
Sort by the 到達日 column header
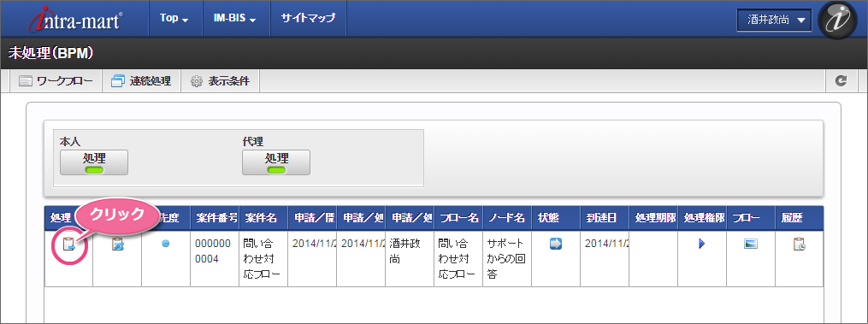605,218
